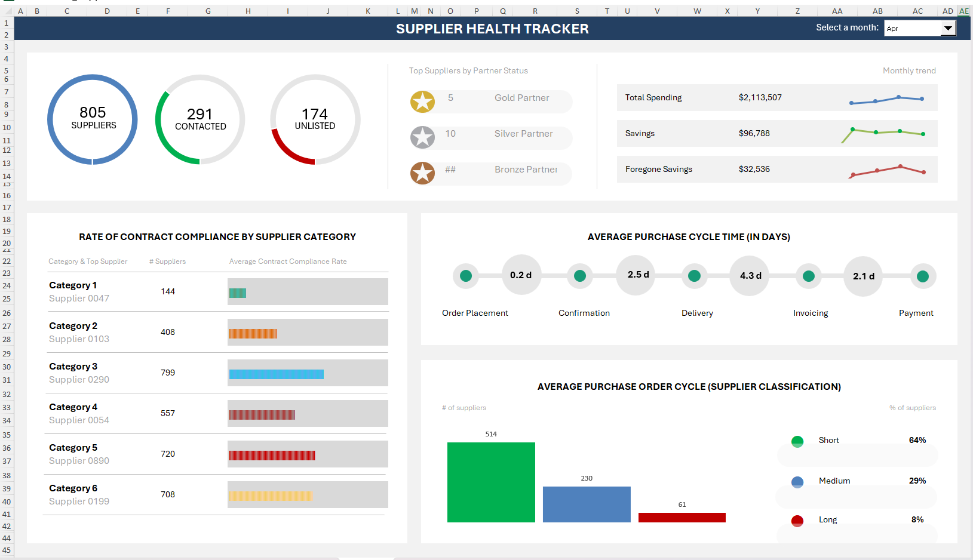This screenshot has height=560, width=973.
Task: Click the Category 3 blue compliance bar
Action: pyautogui.click(x=277, y=374)
